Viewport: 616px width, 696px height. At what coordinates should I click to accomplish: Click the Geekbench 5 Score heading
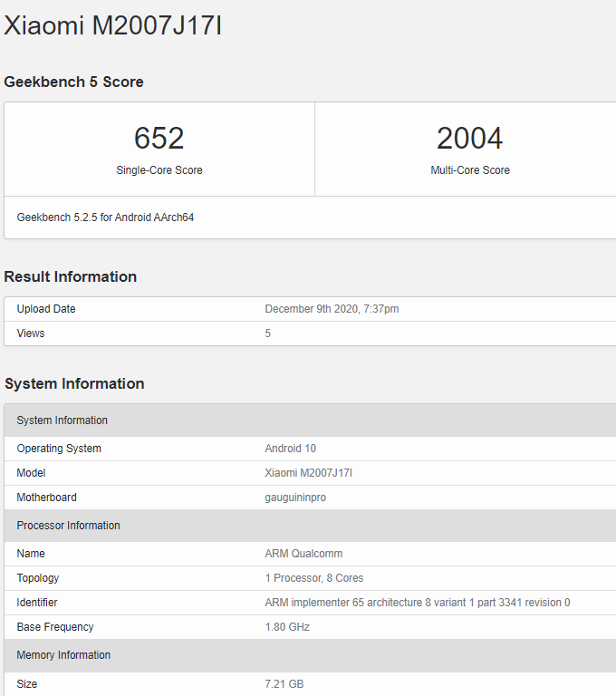point(73,82)
